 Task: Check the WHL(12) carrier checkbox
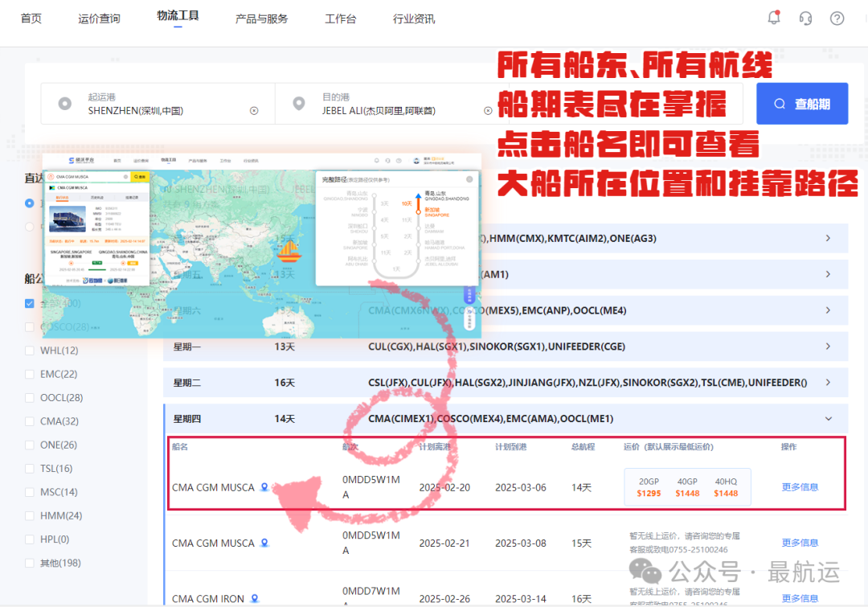pos(30,351)
